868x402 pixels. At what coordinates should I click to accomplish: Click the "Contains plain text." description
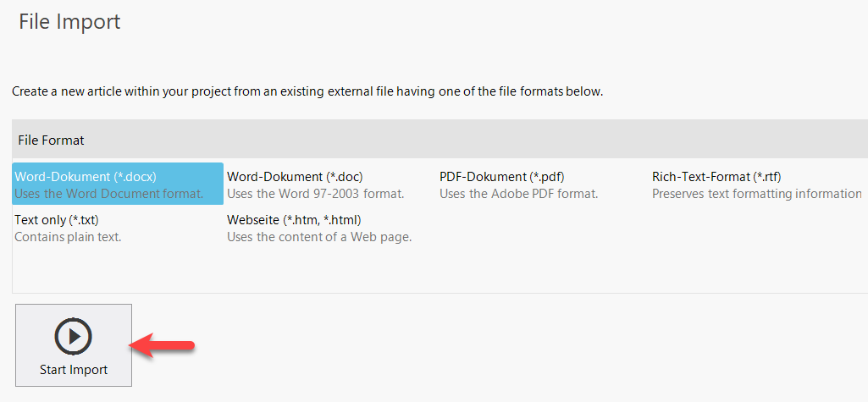point(68,237)
